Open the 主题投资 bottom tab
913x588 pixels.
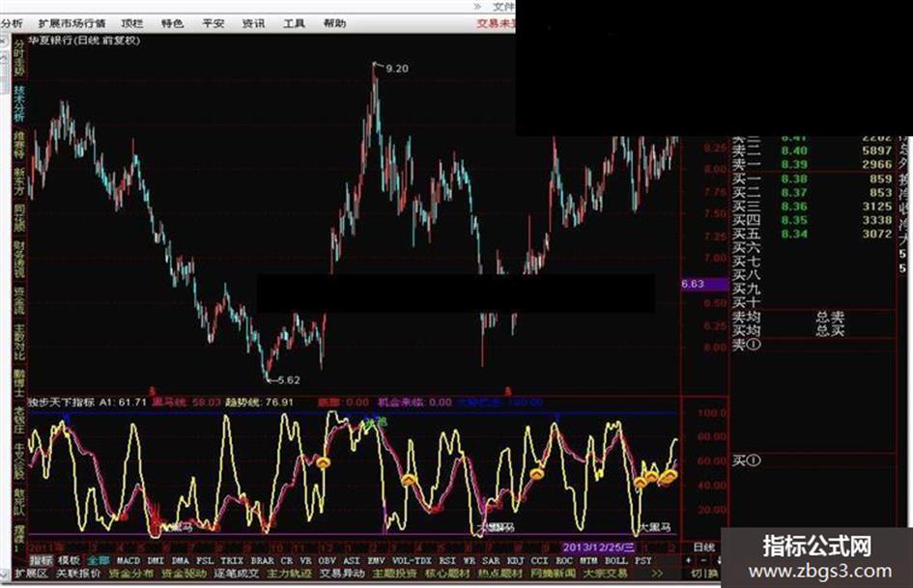(x=395, y=574)
